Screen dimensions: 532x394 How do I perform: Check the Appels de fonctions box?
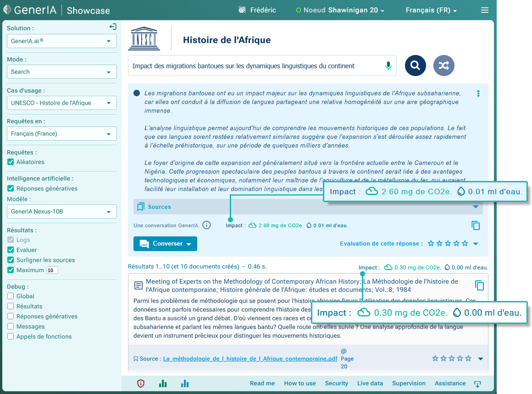pyautogui.click(x=11, y=336)
